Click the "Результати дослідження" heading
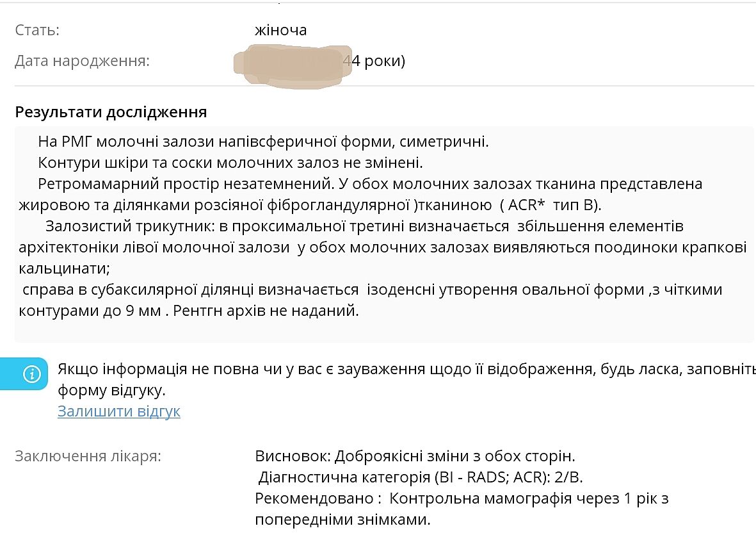Viewport: 756px width, 542px height. click(x=111, y=112)
